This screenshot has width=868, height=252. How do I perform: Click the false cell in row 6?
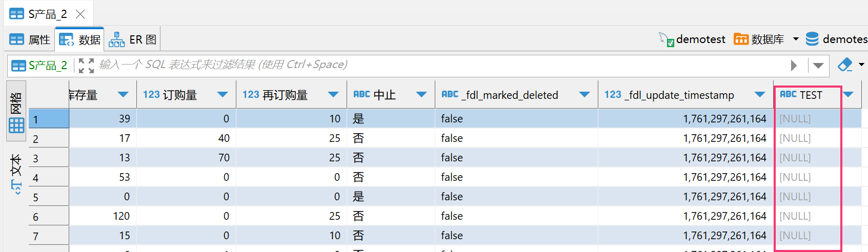[517, 216]
